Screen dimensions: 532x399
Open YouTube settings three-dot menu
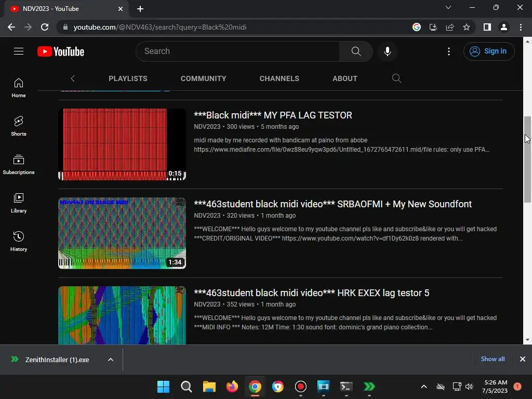click(x=448, y=51)
